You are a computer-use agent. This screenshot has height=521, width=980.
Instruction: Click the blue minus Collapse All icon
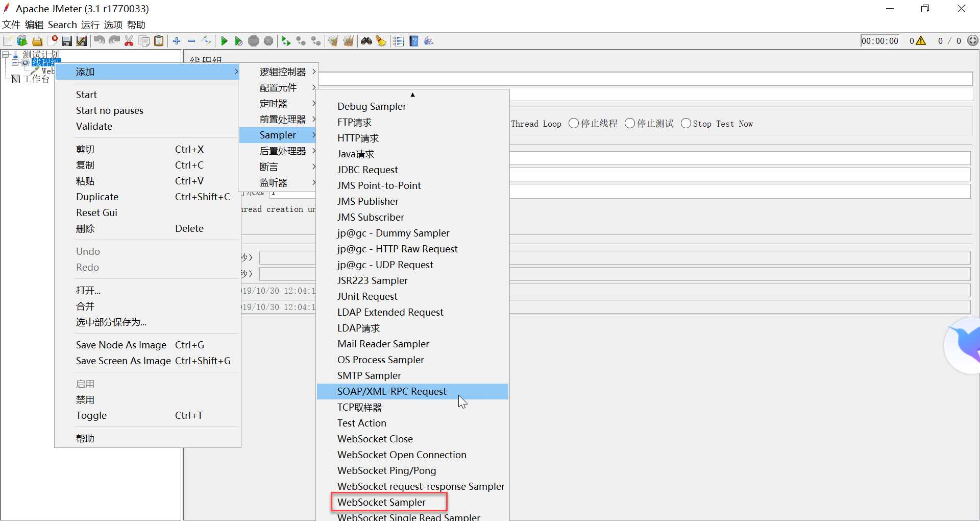(x=191, y=41)
